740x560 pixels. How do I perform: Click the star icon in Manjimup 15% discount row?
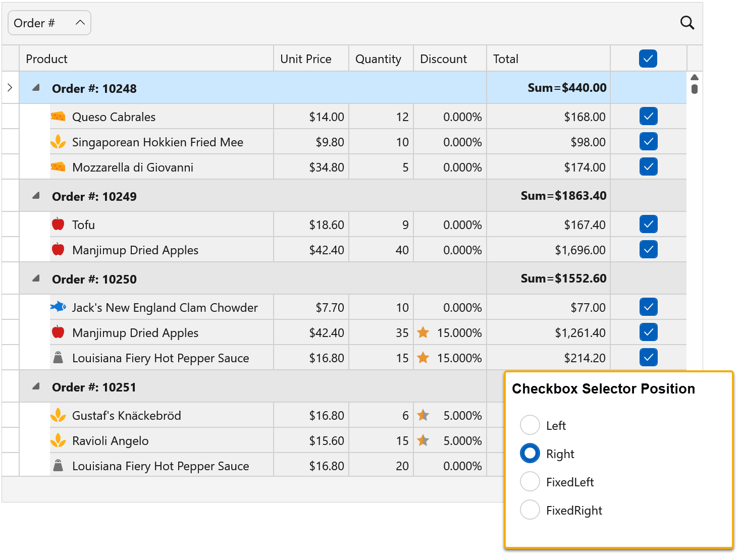pyautogui.click(x=423, y=332)
